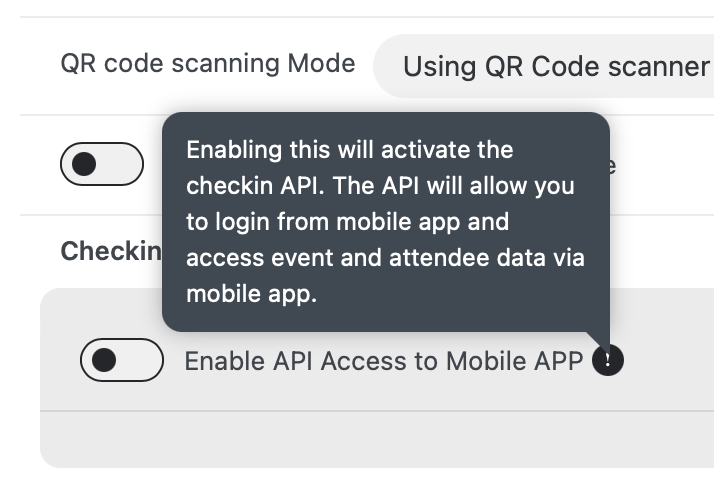Screen dimensions: 714x498
Task: Click the 'Using QR Code scanner' option box
Action: pyautogui.click(x=555, y=67)
